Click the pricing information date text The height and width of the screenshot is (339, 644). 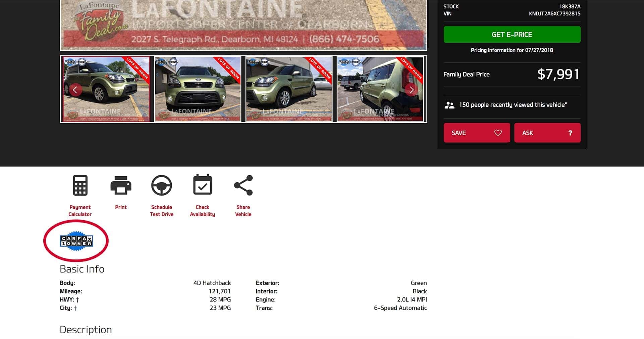[512, 50]
